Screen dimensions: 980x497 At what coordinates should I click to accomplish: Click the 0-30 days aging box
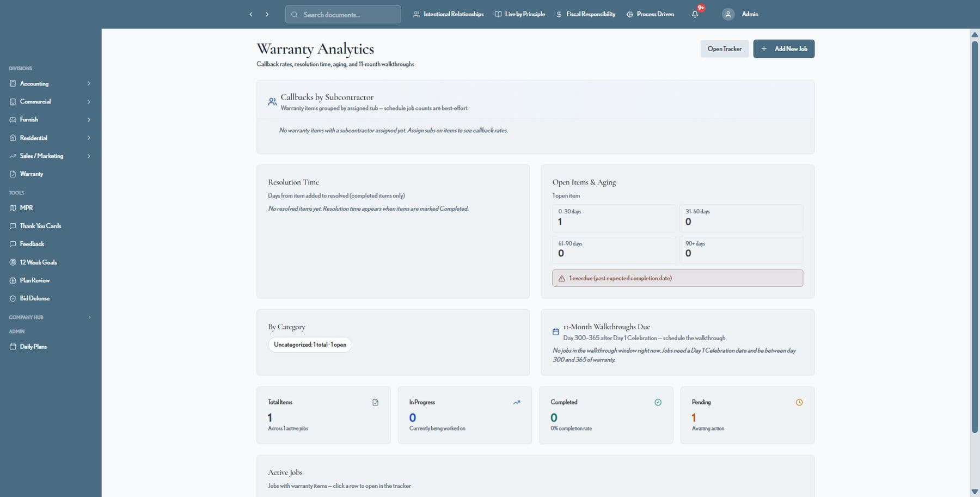click(614, 218)
